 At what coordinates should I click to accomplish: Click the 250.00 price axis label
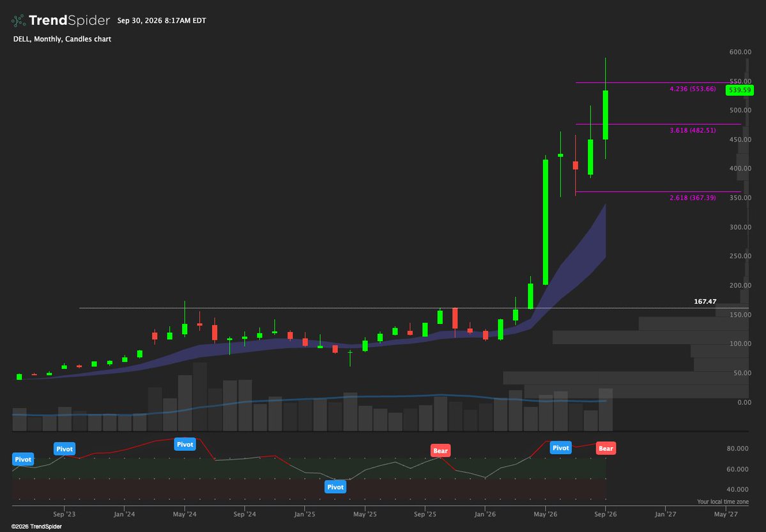coord(740,256)
